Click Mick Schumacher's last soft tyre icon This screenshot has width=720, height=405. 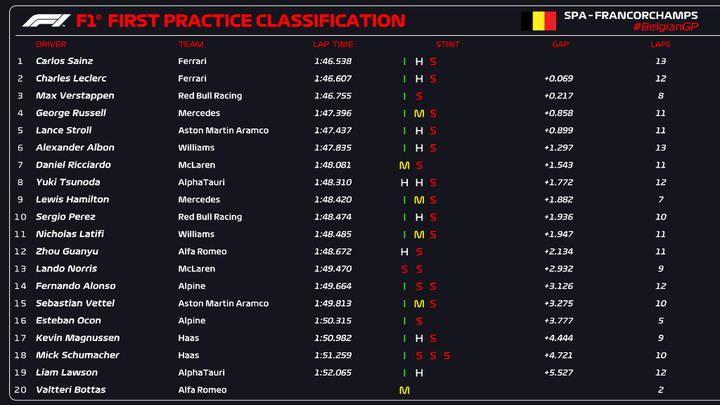click(447, 355)
